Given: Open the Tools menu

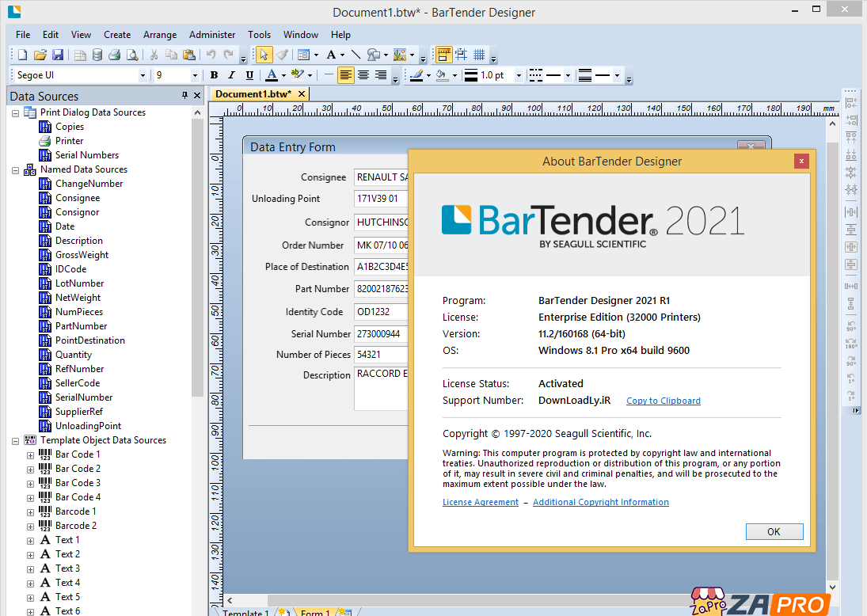Looking at the screenshot, I should (x=260, y=34).
